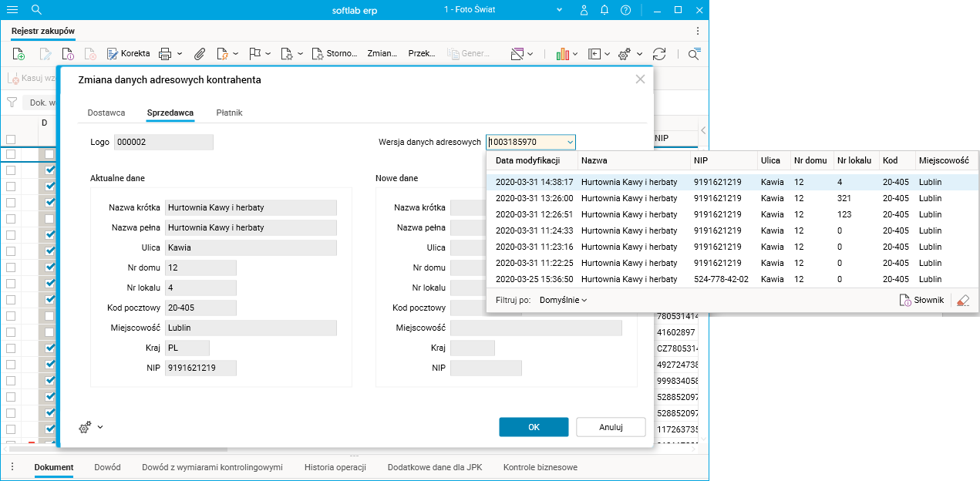Click the bar chart icon

coord(563,54)
